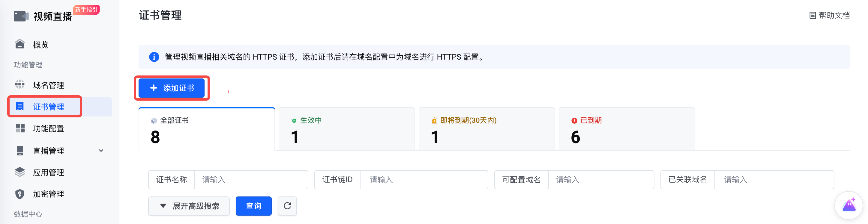868x224 pixels.
Task: Open the 概览 overview home icon
Action: (x=20, y=44)
